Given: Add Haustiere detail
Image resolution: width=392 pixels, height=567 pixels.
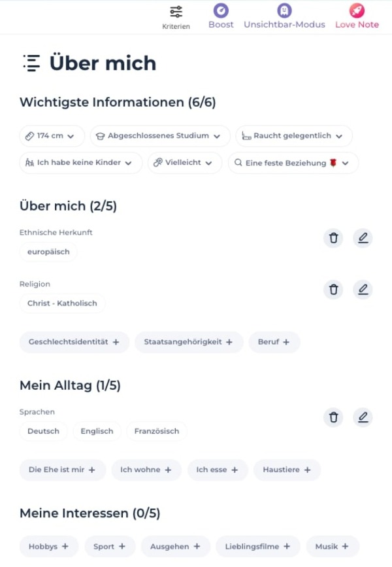Looking at the screenshot, I should pos(287,470).
